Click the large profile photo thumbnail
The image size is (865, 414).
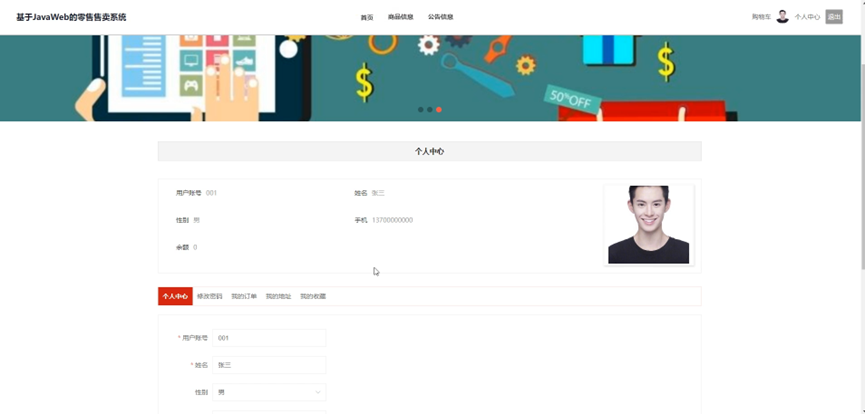pos(649,225)
